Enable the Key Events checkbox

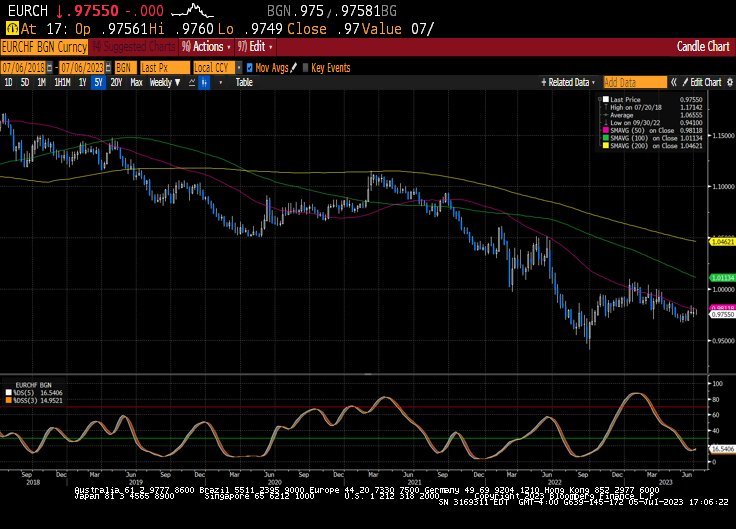point(306,67)
